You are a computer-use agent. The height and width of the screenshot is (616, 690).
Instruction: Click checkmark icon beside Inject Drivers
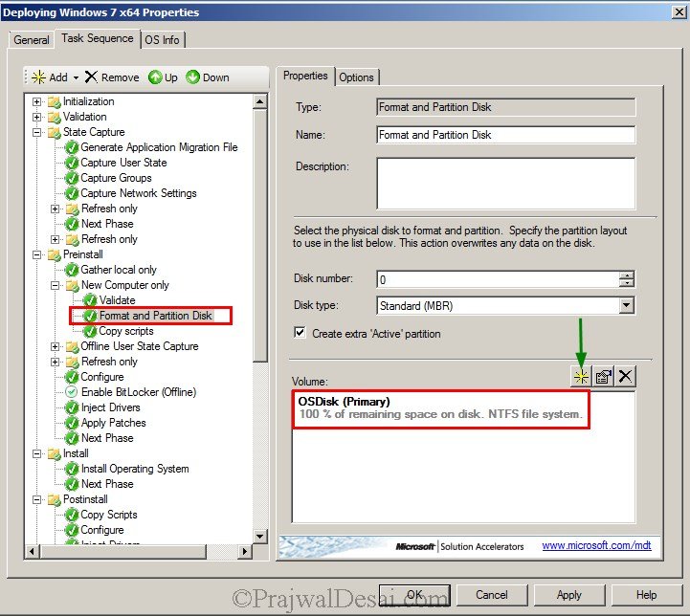point(71,408)
